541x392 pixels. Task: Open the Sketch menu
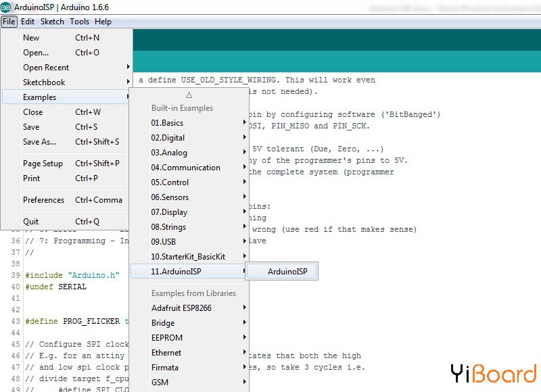click(53, 22)
